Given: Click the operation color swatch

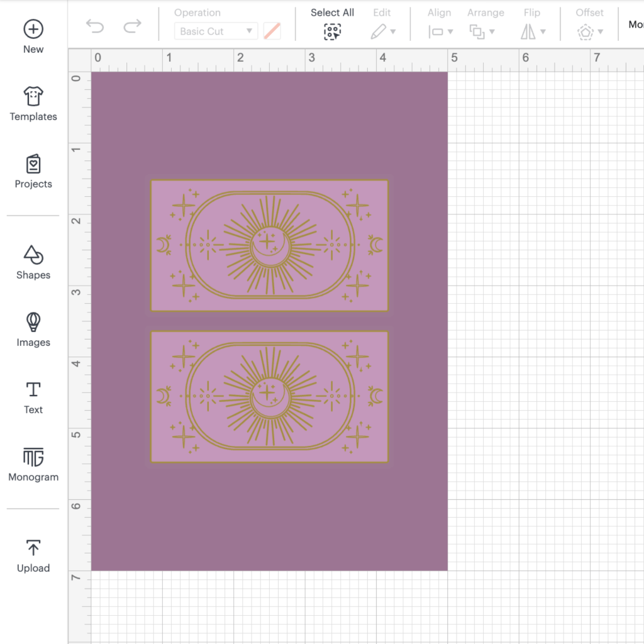Looking at the screenshot, I should [272, 31].
